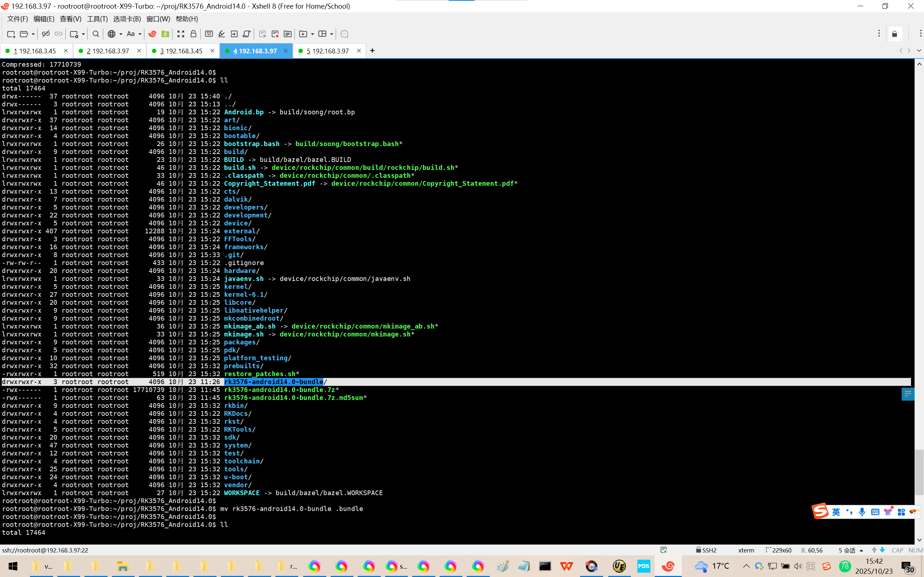This screenshot has height=577, width=924.
Task: Add a new tab with plus button
Action: pos(372,51)
